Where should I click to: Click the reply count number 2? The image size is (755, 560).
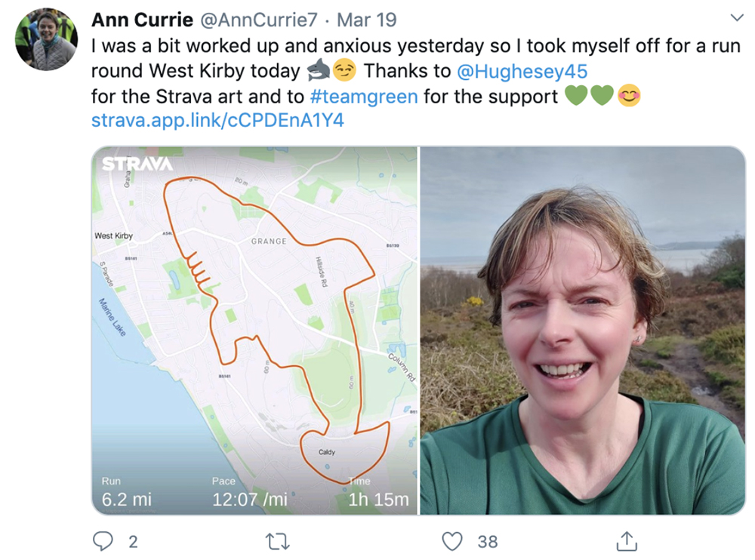point(133,540)
